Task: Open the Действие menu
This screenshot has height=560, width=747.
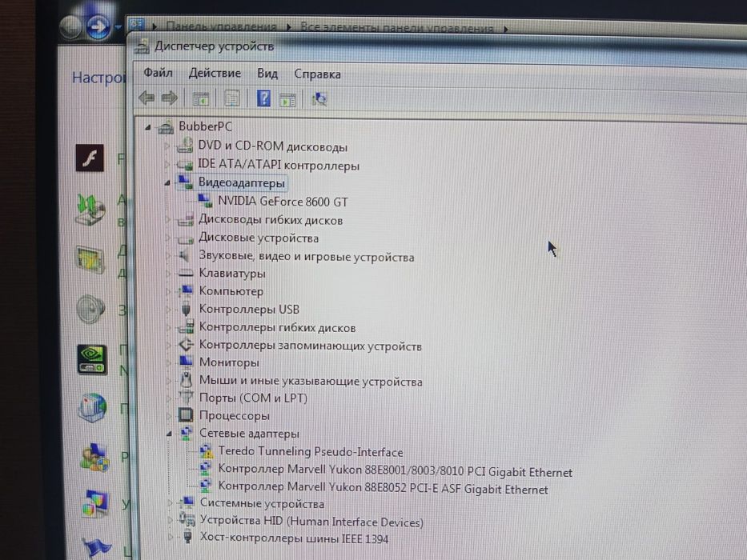Action: 215,73
